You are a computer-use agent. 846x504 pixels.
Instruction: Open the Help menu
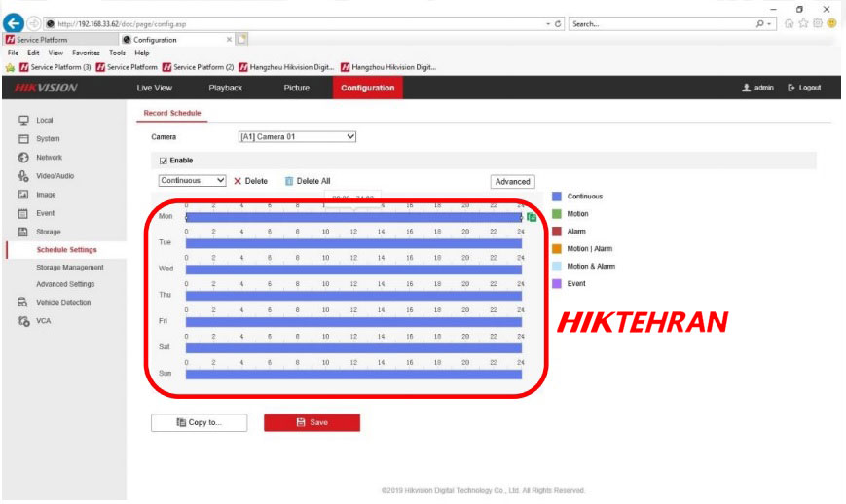click(x=142, y=53)
